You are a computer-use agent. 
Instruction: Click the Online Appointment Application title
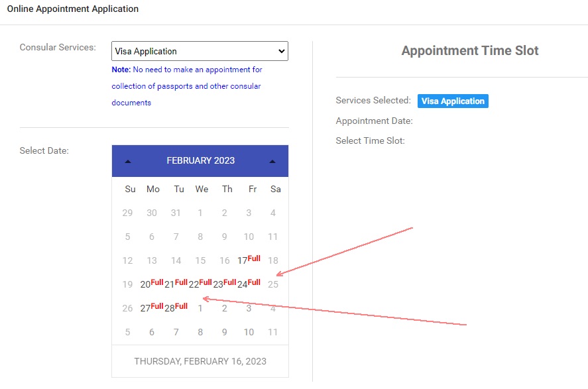click(x=73, y=9)
